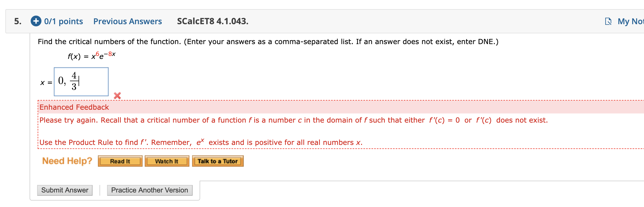
Task: Click the Read It help icon button
Action: point(120,161)
